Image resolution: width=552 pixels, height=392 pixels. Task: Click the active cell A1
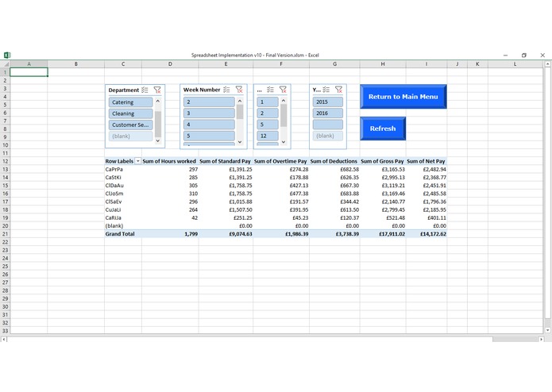click(29, 72)
